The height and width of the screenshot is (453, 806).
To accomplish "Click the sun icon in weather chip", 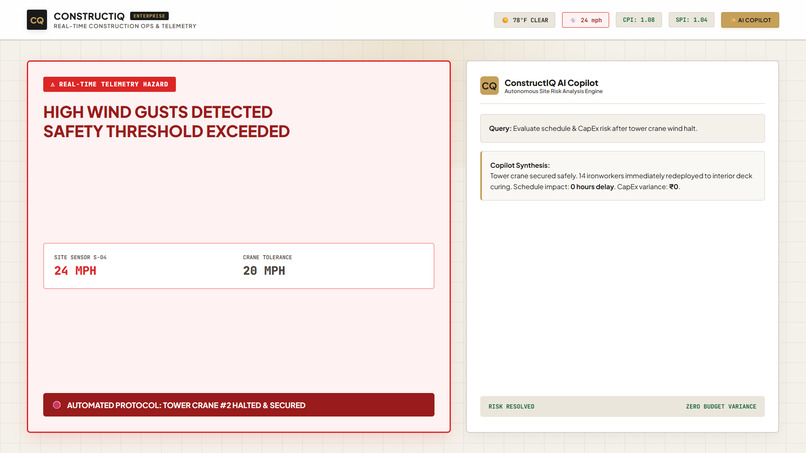I will (x=505, y=20).
